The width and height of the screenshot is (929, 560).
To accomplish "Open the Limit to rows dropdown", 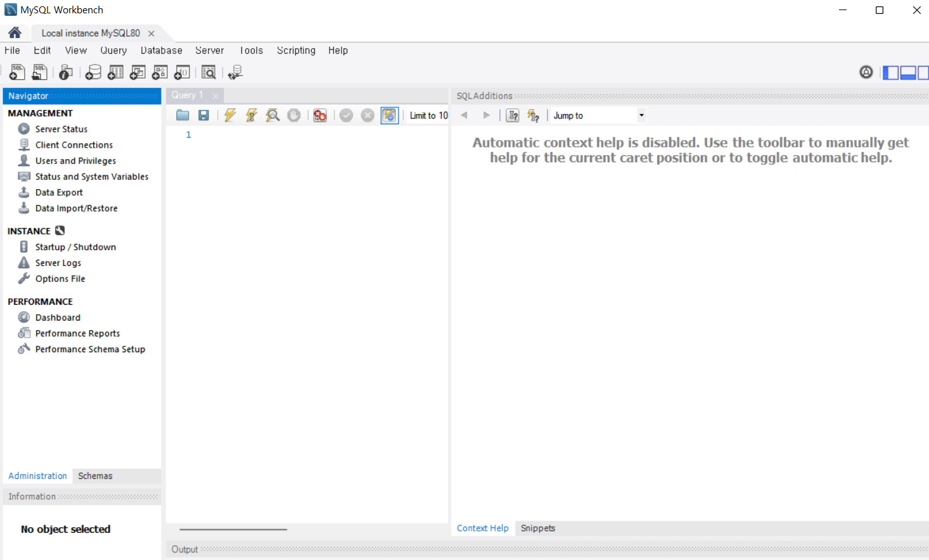I will click(428, 115).
